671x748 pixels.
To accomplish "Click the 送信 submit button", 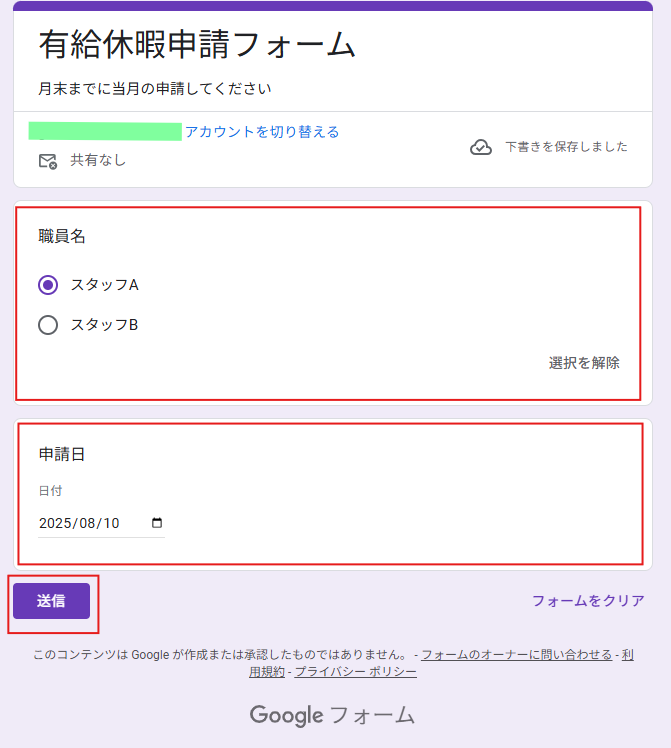I will (52, 601).
